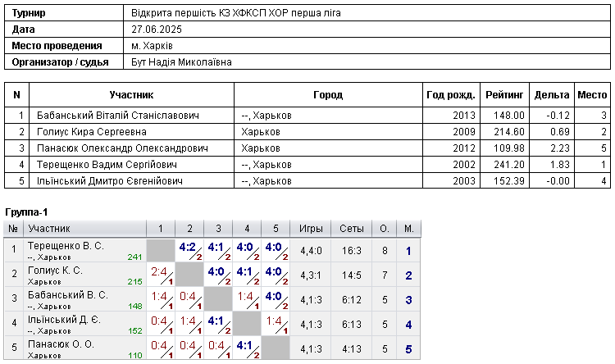Click rating value 241.20
The image size is (615, 364).
pyautogui.click(x=509, y=165)
